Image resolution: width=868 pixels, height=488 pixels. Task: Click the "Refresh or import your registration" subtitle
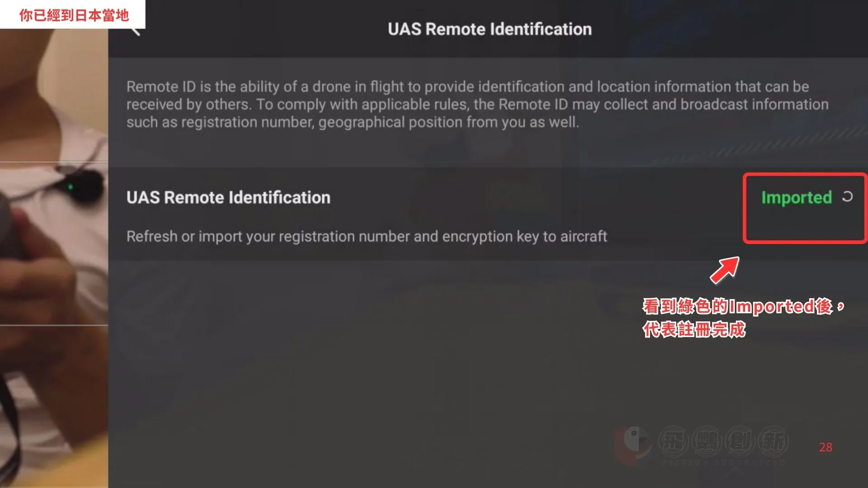pyautogui.click(x=366, y=236)
